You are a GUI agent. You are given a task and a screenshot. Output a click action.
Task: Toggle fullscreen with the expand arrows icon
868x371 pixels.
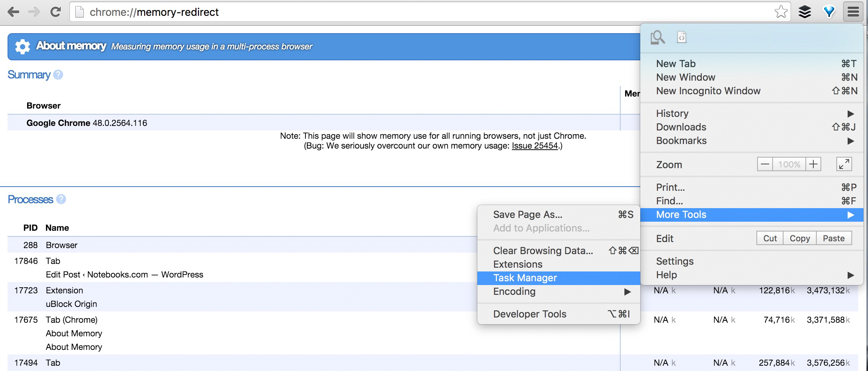[844, 164]
